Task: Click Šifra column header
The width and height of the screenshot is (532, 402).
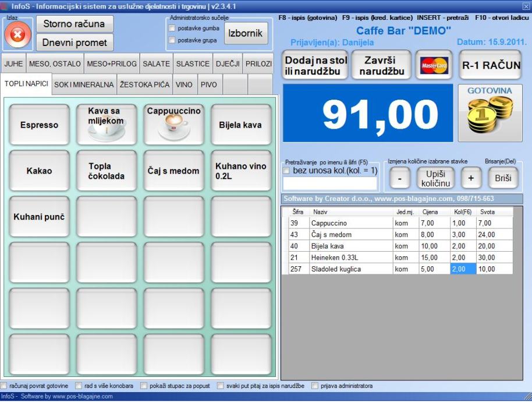Action: [x=299, y=212]
